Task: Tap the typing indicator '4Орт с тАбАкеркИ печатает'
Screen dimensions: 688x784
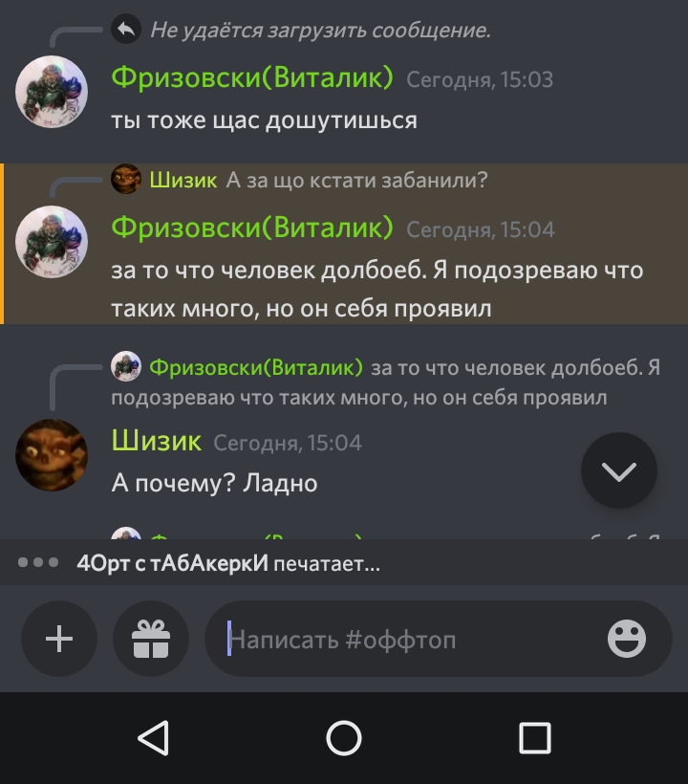Action: pos(228,563)
